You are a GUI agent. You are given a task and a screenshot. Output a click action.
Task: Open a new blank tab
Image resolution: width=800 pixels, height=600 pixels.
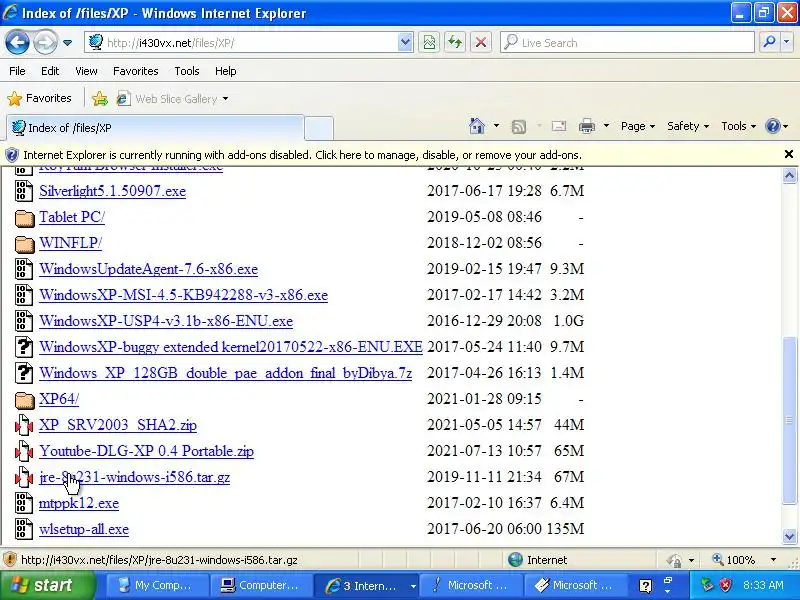pos(319,128)
